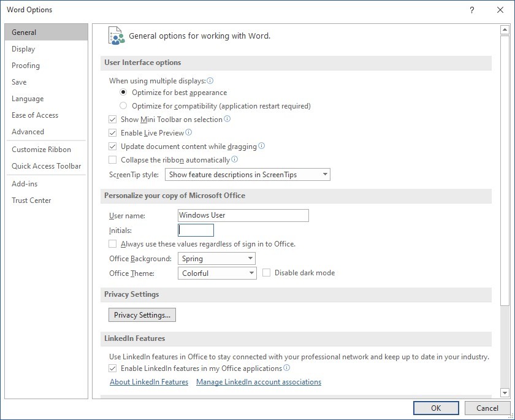Select the General category
Image resolution: width=515 pixels, height=420 pixels.
point(47,32)
